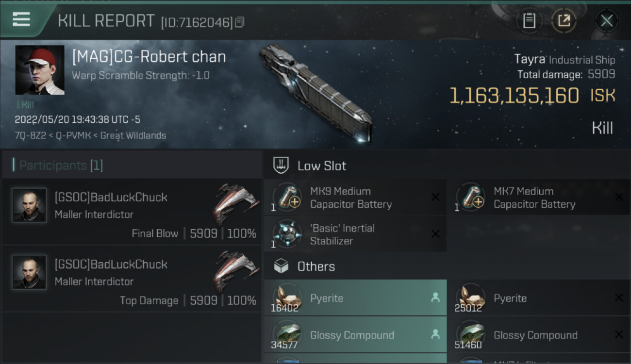Click the Low Slot section icon
This screenshot has width=631, height=364.
[x=282, y=165]
